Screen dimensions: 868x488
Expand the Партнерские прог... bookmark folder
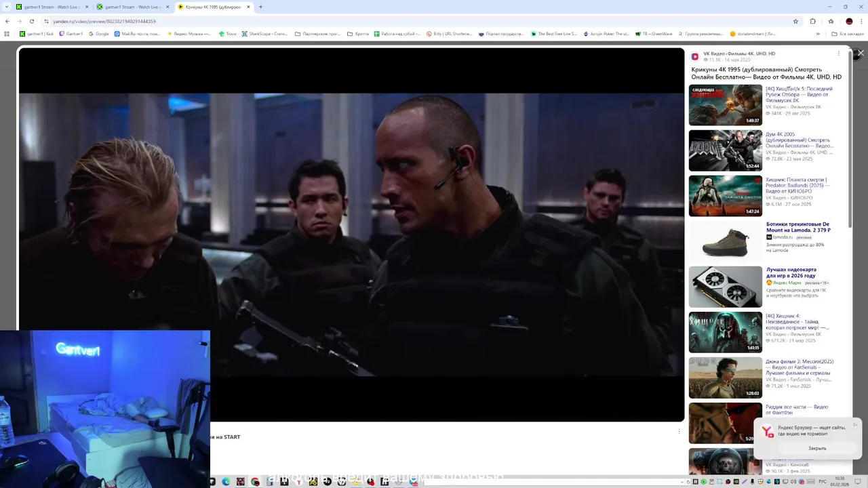tap(318, 33)
